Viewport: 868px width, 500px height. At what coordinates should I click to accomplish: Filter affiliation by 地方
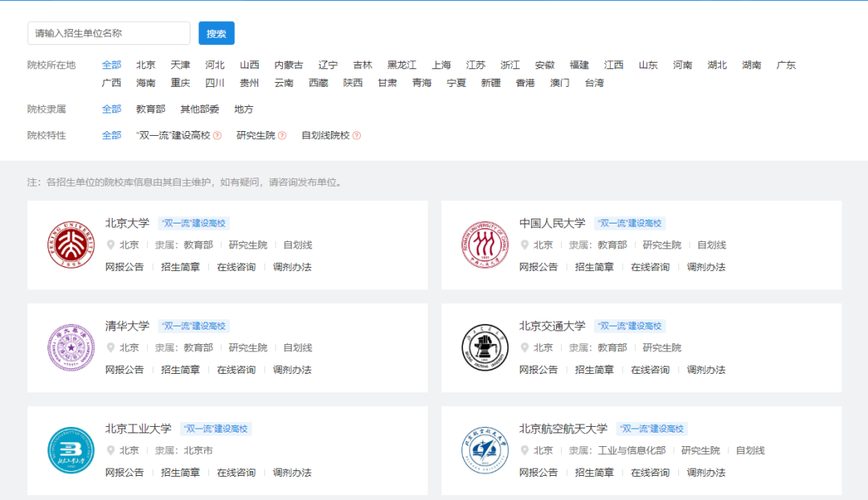pyautogui.click(x=244, y=109)
